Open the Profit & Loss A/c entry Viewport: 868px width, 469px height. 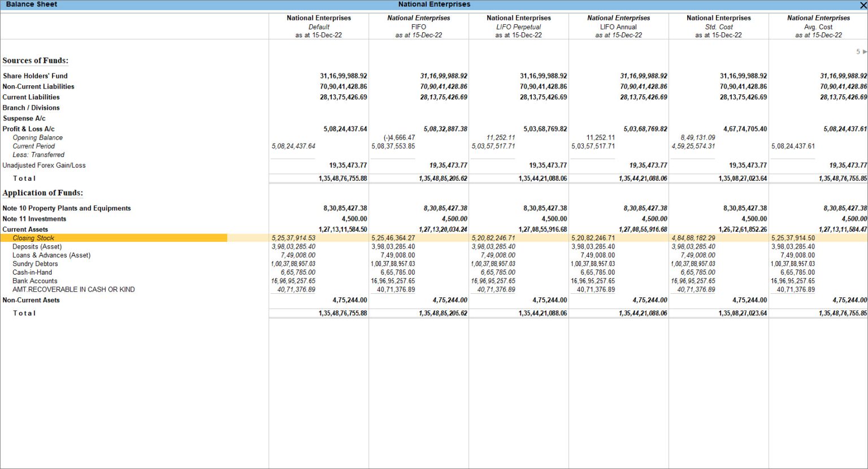(28, 128)
